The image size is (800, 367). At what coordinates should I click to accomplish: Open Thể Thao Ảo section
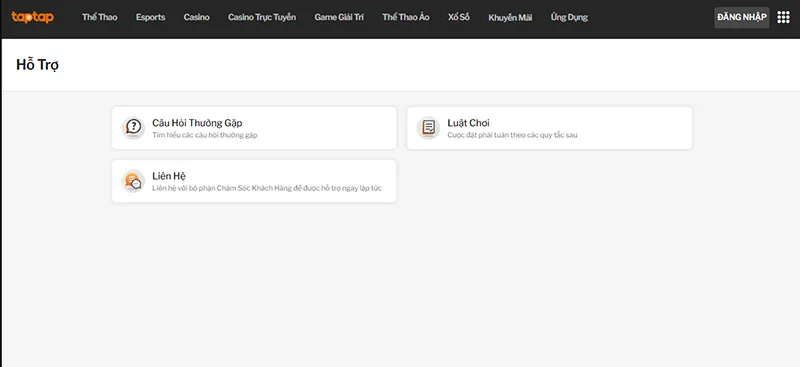pyautogui.click(x=406, y=17)
